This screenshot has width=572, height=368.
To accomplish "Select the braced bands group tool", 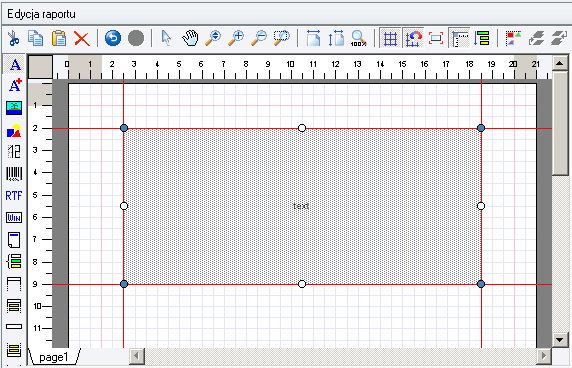I will pos(14,262).
